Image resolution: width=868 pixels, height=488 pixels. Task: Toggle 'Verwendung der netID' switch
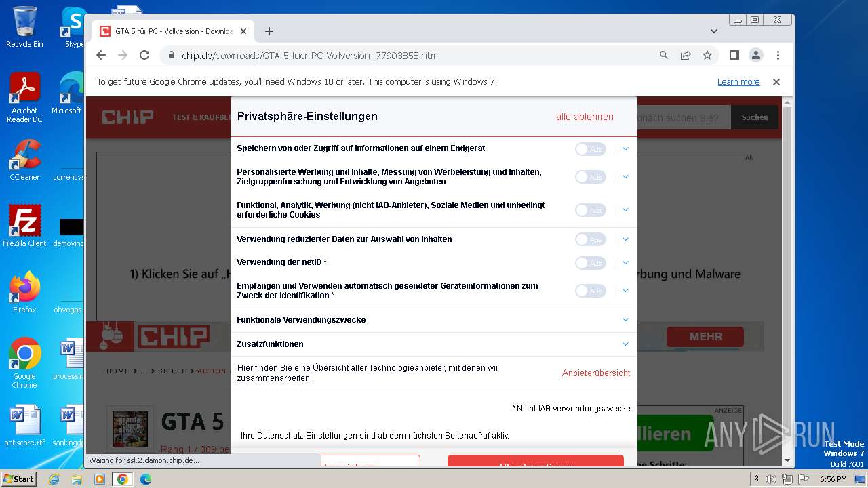coord(590,263)
